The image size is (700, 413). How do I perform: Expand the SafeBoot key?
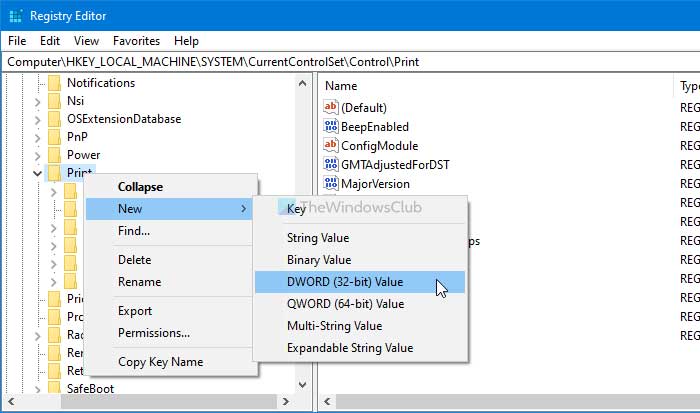click(38, 389)
